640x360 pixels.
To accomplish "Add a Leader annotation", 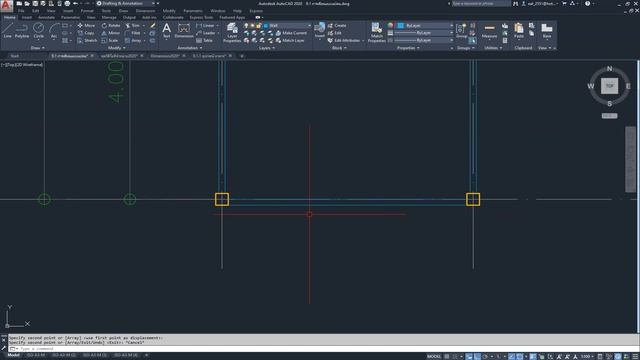I will (206, 33).
